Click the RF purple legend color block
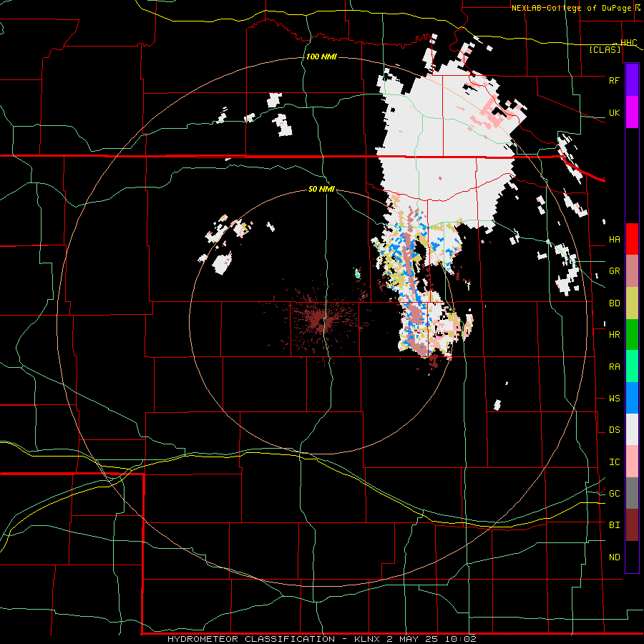Viewport: 644px width, 644px height. click(632, 80)
